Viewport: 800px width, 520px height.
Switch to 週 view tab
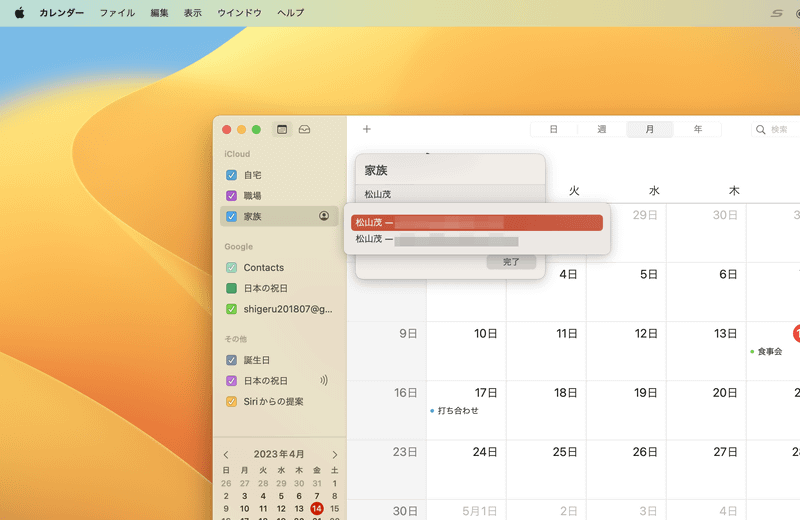point(602,130)
